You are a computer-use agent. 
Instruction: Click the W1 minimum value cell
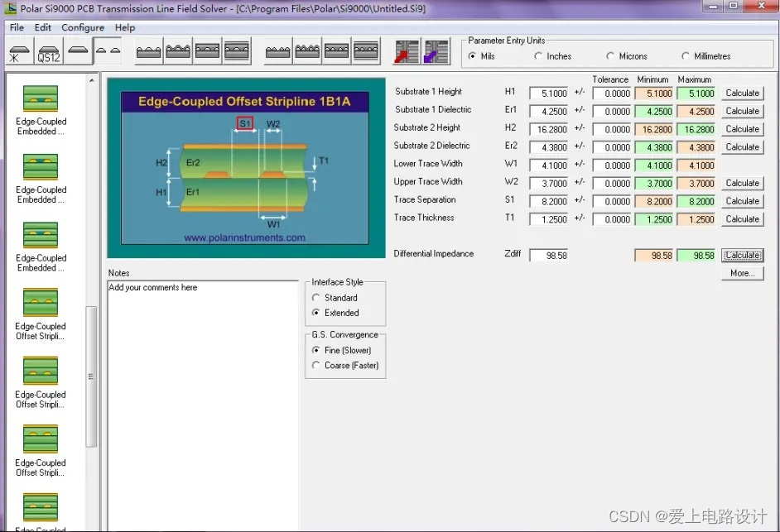point(653,165)
